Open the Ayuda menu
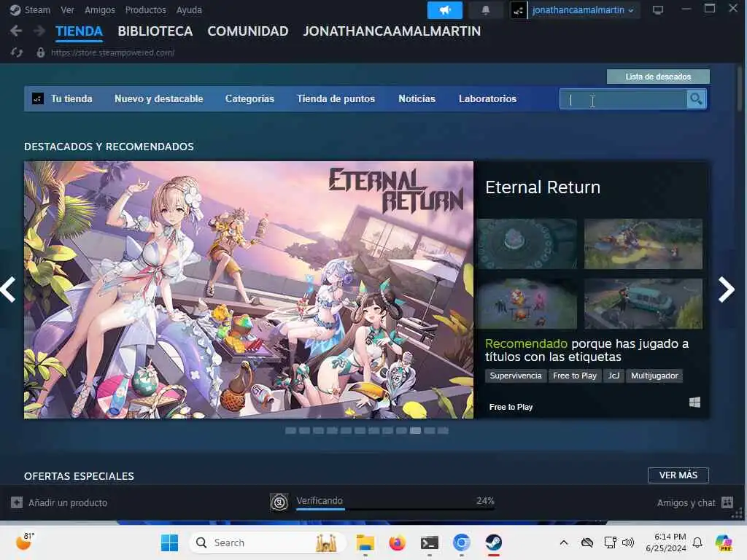Image resolution: width=747 pixels, height=560 pixels. (x=189, y=10)
